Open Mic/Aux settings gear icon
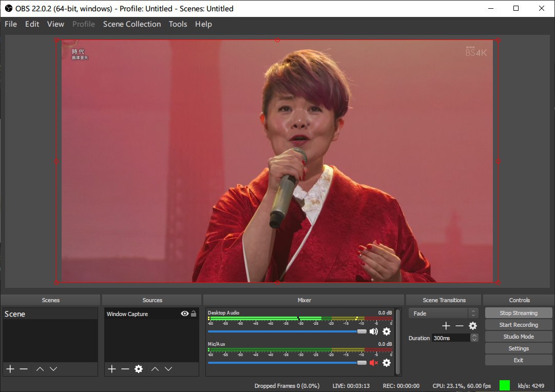The image size is (555, 392). click(387, 363)
